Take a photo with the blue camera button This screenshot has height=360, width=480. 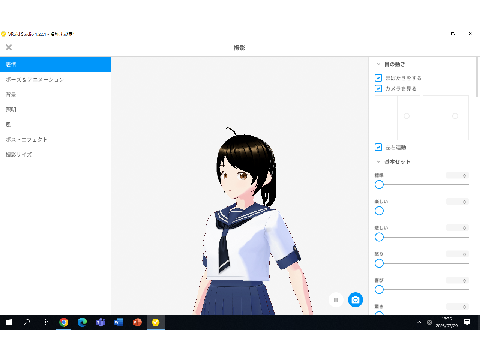point(355,300)
